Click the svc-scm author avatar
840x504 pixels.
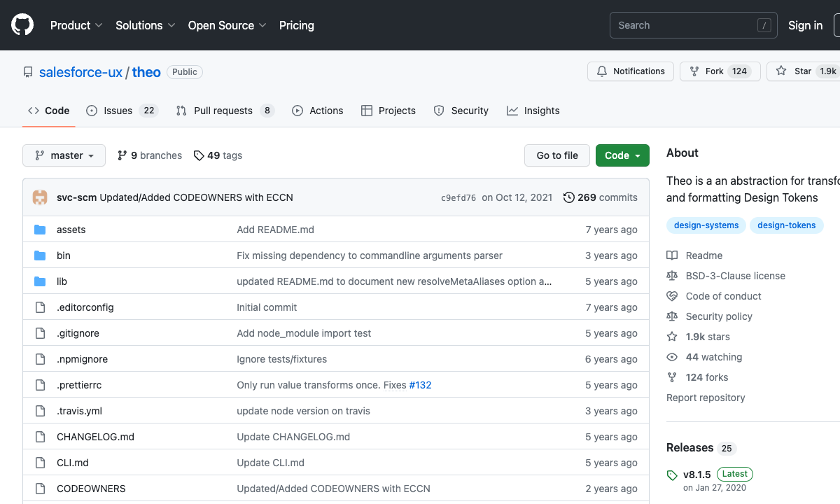click(40, 197)
